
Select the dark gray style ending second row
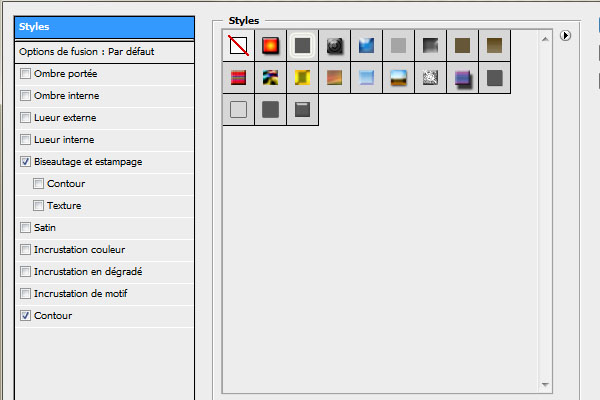click(494, 78)
